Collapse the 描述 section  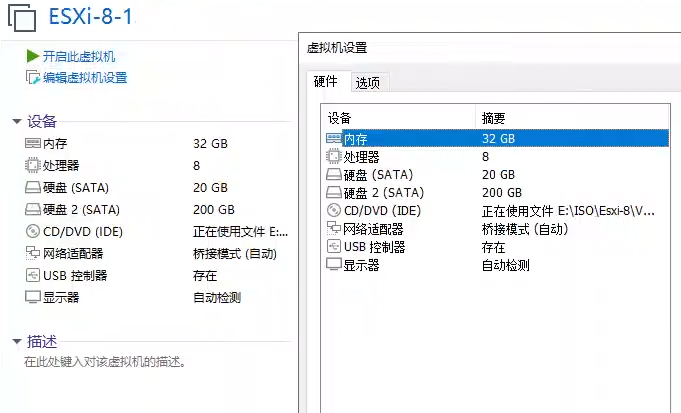pos(17,341)
